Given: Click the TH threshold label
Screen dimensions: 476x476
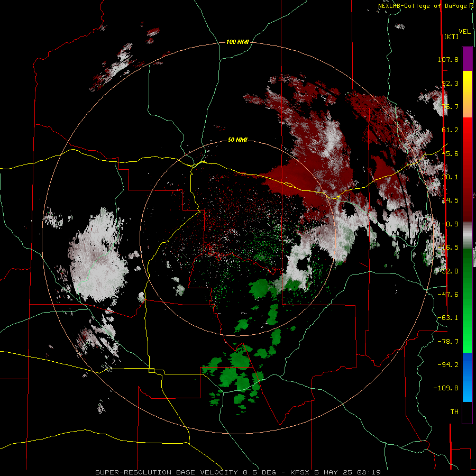Looking at the screenshot, I should (454, 412).
